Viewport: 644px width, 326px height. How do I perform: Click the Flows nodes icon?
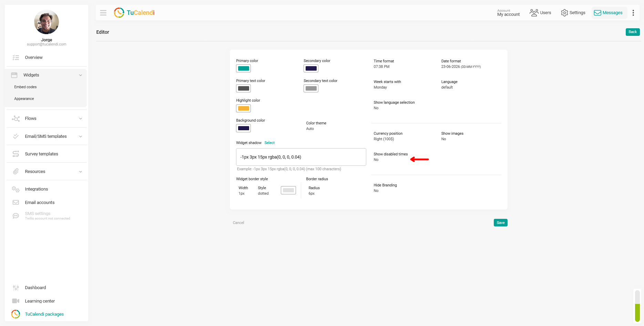[16, 119]
